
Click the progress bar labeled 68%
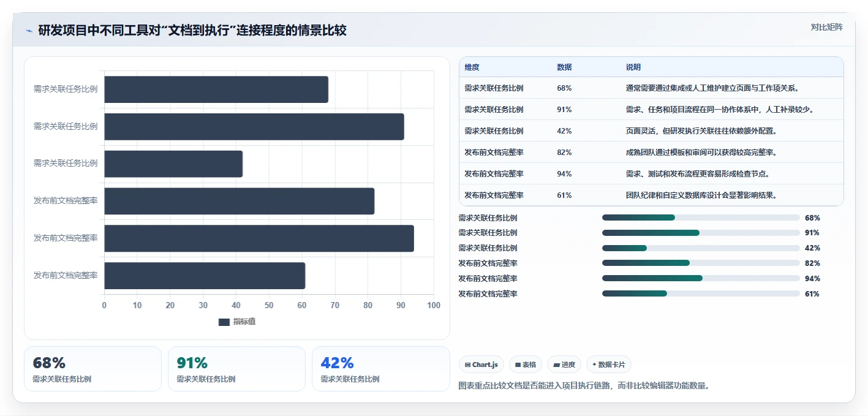pos(701,217)
